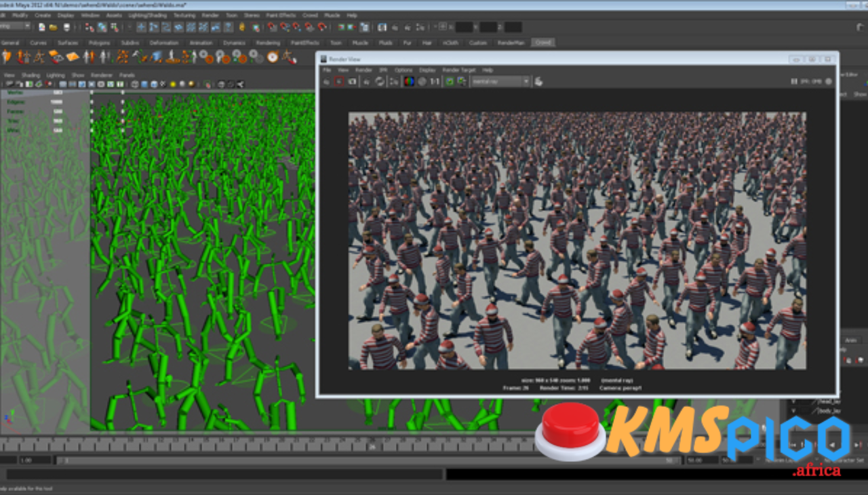Open the Render menu in the Render View window
Viewport: 868px width, 495px height.
click(x=363, y=70)
